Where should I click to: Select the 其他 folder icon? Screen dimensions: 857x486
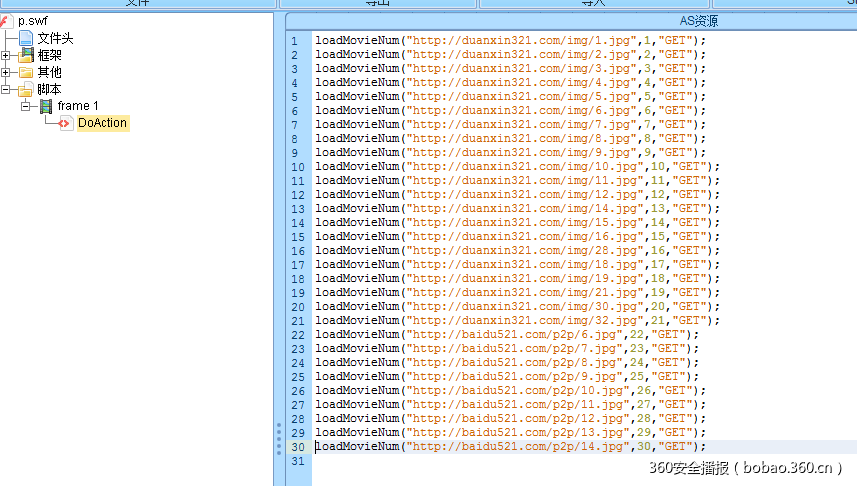pyautogui.click(x=26, y=72)
